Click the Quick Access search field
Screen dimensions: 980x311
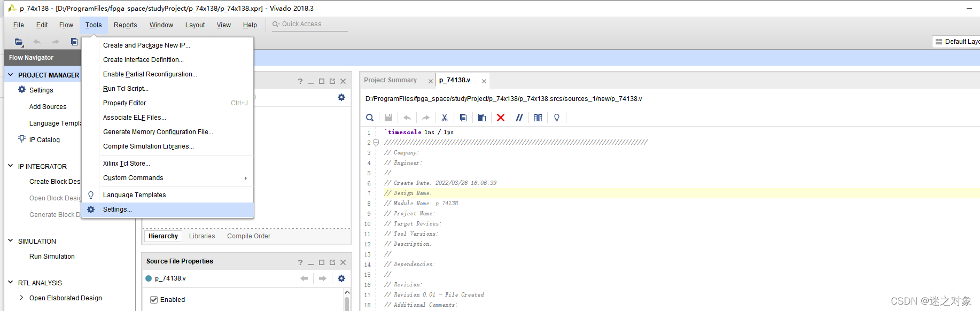pos(310,24)
